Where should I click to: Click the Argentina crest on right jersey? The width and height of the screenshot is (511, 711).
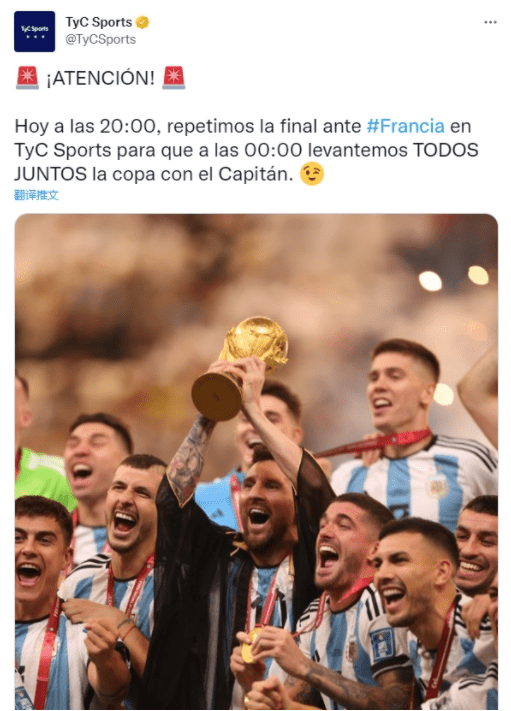coord(437,487)
